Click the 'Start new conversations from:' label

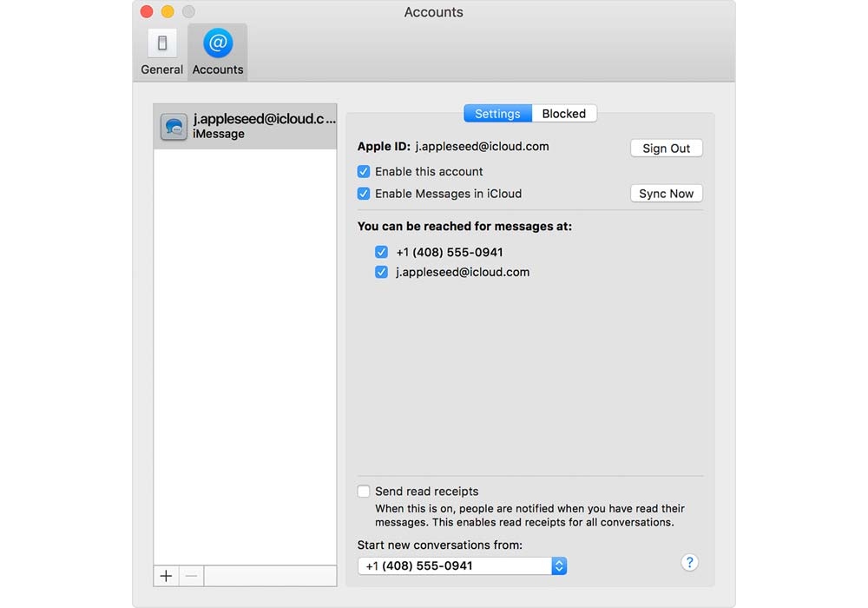point(440,545)
